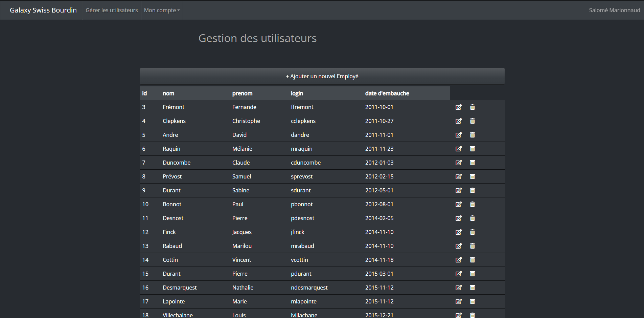Viewport: 644px width, 318px height.
Task: Edit Samuel Prévost's record icon
Action: click(458, 176)
